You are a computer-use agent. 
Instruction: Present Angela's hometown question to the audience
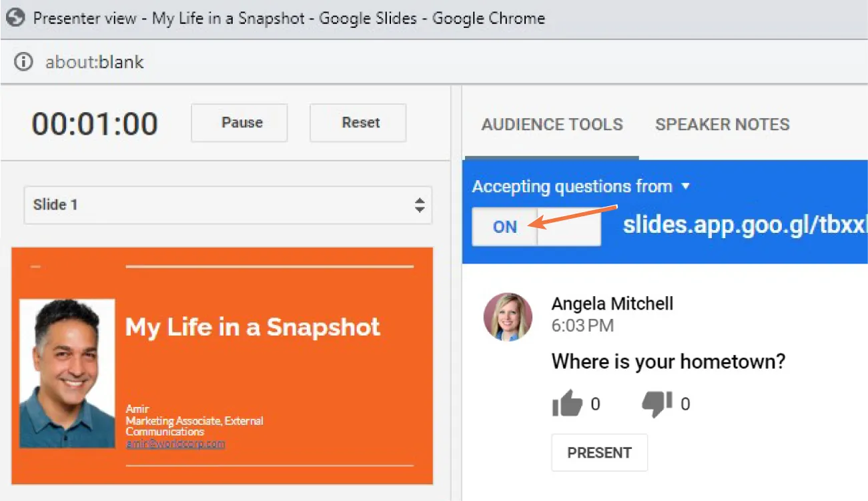pos(599,452)
